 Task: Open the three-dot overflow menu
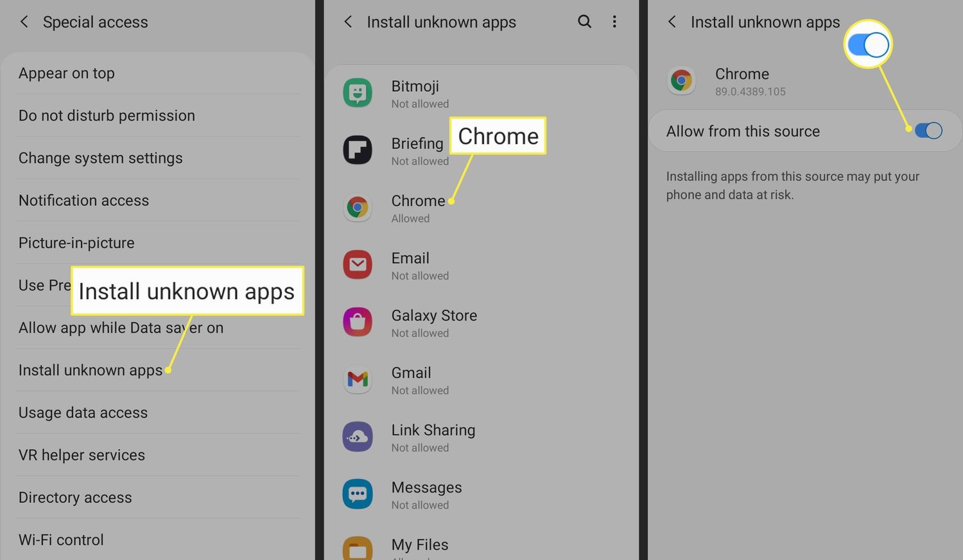[614, 22]
